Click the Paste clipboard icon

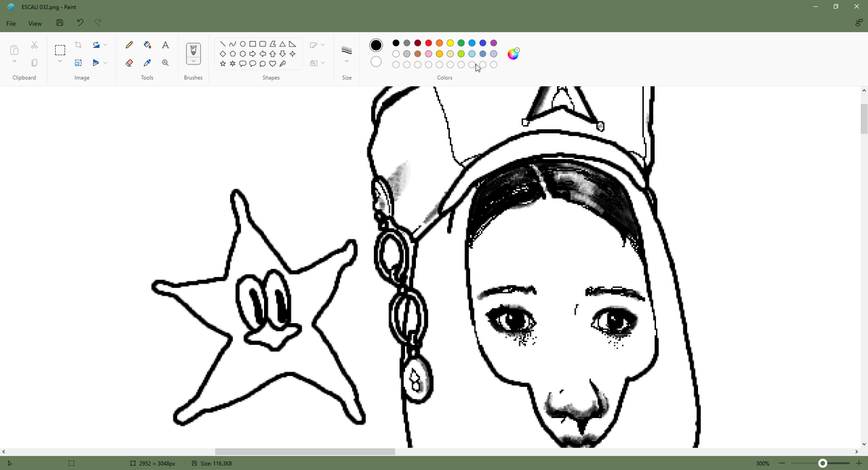coord(14,50)
